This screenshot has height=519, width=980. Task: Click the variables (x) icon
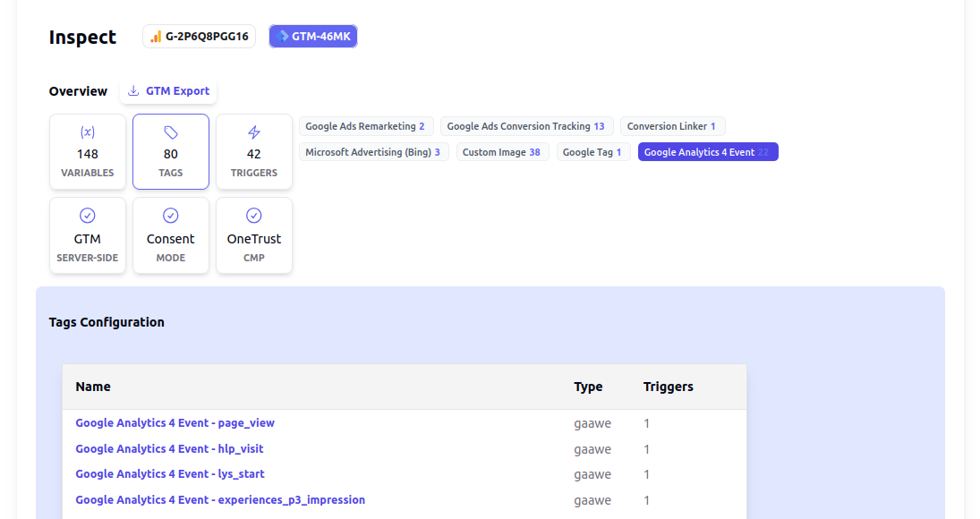(88, 132)
